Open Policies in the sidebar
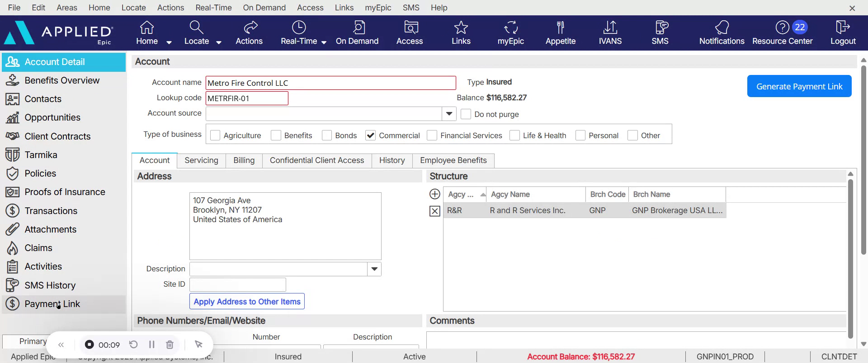Image resolution: width=868 pixels, height=363 pixels. (x=63, y=173)
